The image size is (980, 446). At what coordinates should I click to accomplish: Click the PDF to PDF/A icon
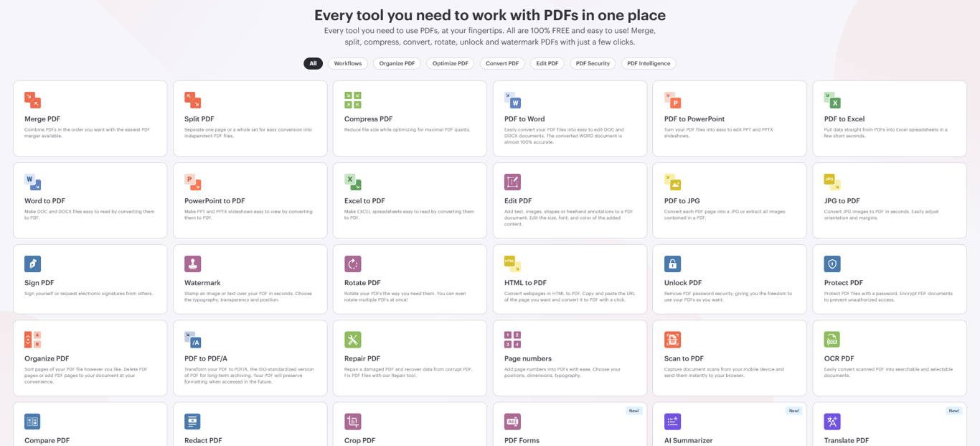tap(192, 339)
